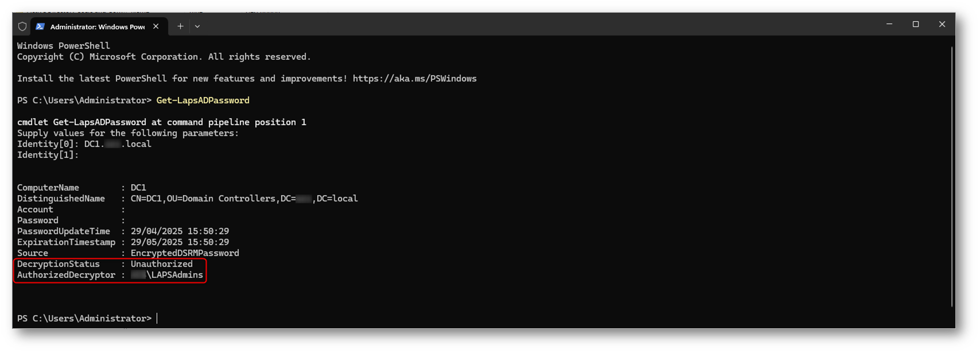Click the LAPSAdmins AuthorizedDecryptor value
Screen dimensions: 980x353
(167, 275)
